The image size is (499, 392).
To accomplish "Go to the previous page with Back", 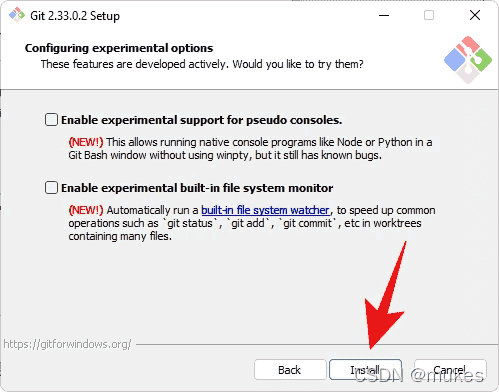I will (x=290, y=370).
